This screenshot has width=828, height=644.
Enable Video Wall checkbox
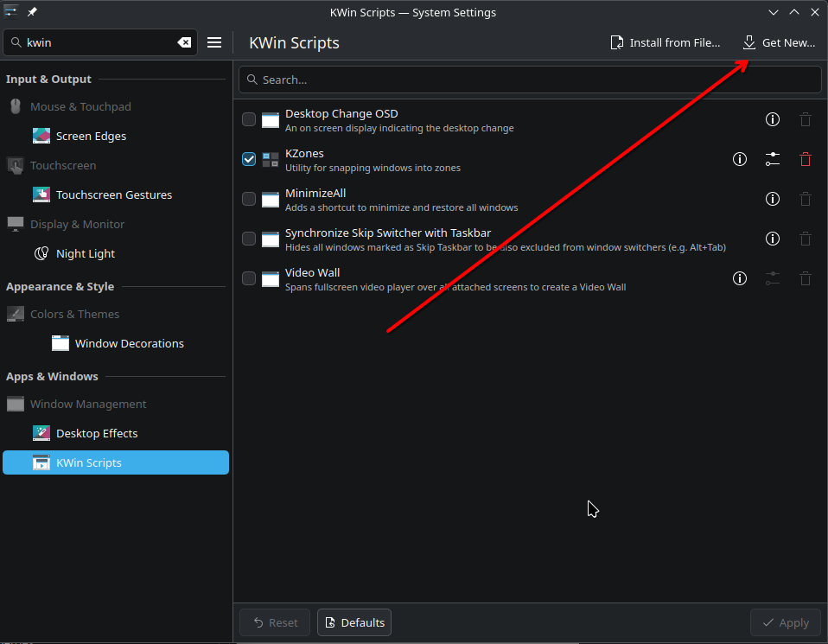point(249,278)
